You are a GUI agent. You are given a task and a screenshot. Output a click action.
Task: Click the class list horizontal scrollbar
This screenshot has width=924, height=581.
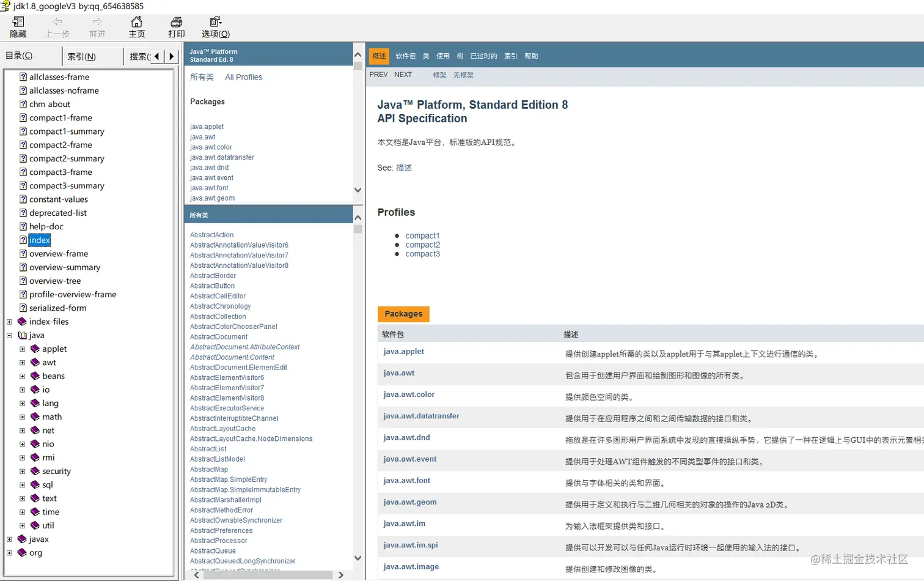coord(268,575)
